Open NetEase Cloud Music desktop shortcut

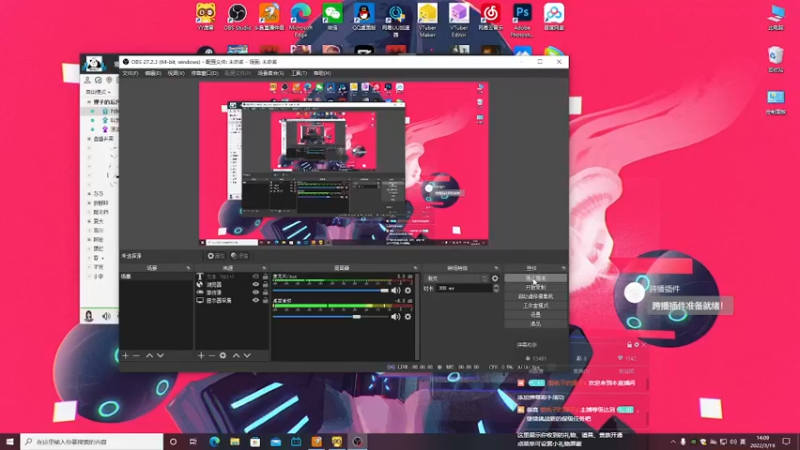point(490,17)
